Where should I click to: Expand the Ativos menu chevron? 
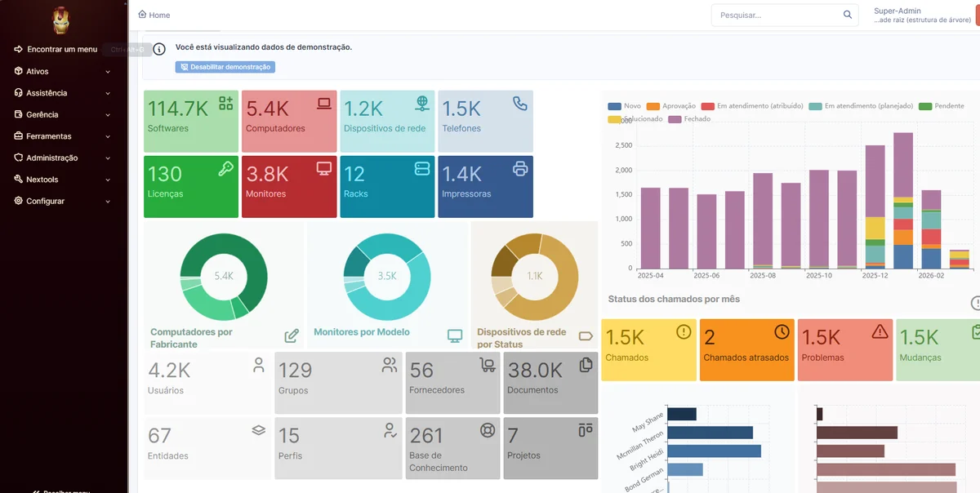coord(108,72)
